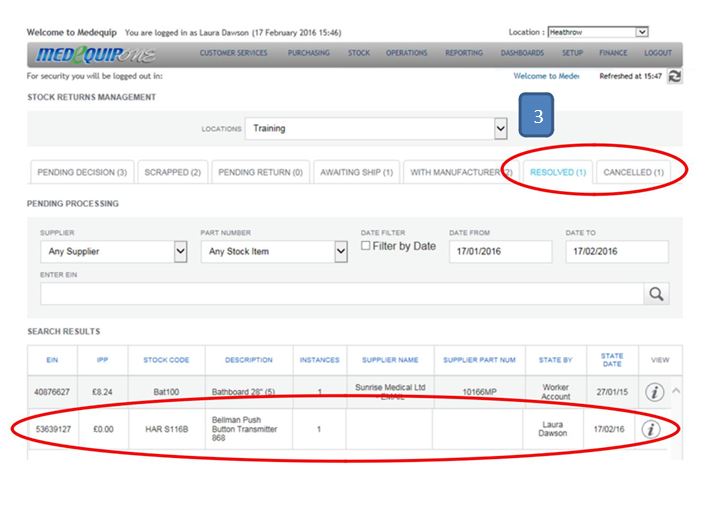
Task: Click stock code HAR S116B
Action: pyautogui.click(x=166, y=429)
